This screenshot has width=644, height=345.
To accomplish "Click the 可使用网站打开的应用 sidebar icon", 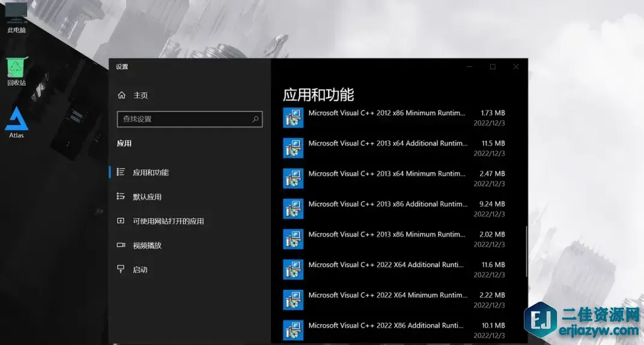I will tap(121, 221).
